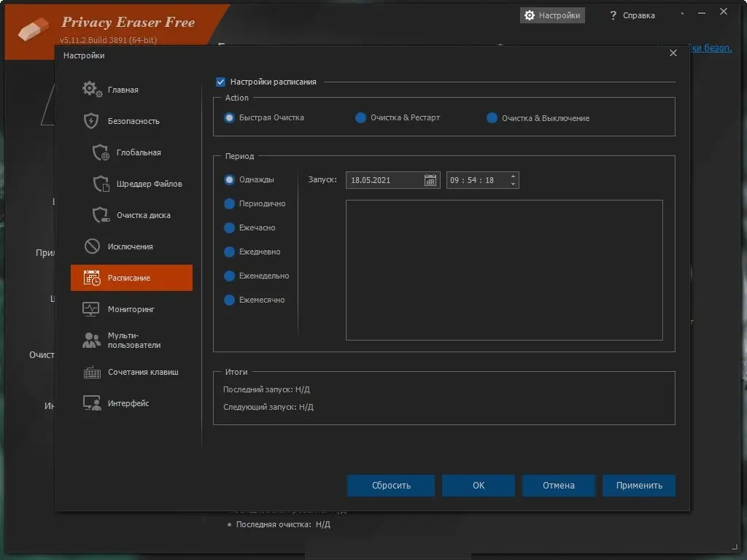Screen dimensions: 747x560
Task: Uncheck the Настройки расписания checkbox
Action: [x=220, y=81]
